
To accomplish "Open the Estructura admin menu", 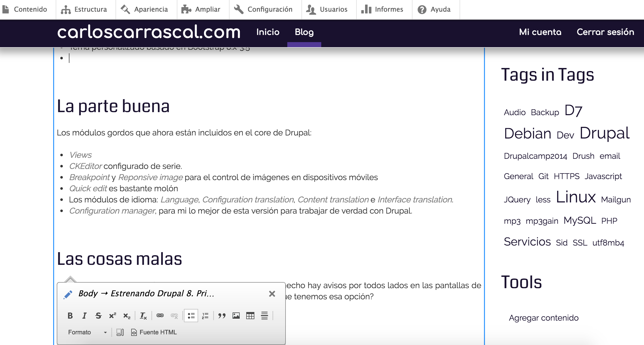I will click(84, 9).
